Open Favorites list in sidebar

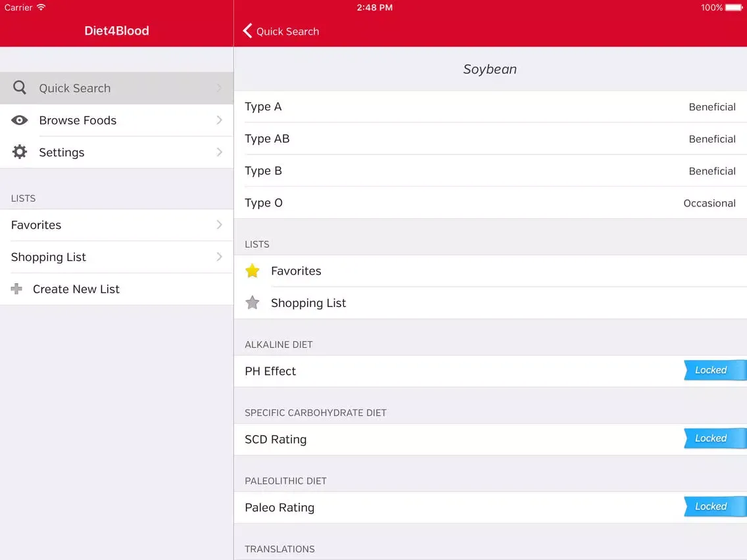point(117,225)
